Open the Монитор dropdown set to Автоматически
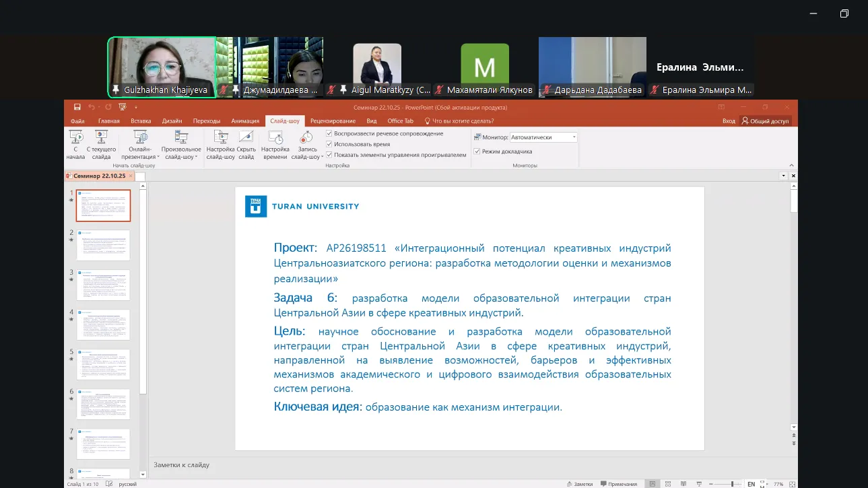Screen dimensions: 868x488 tap(543, 137)
